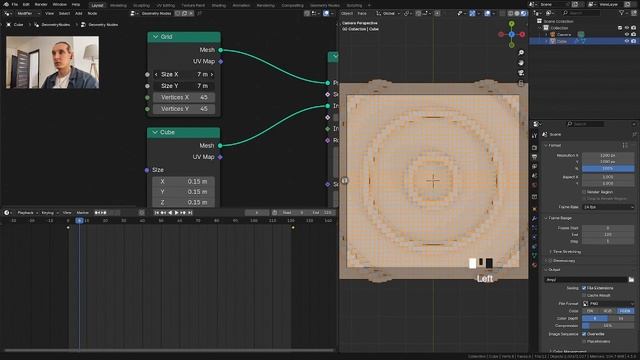The image size is (640, 360).
Task: Open the Global transform orientation dropdown
Action: [x=388, y=13]
